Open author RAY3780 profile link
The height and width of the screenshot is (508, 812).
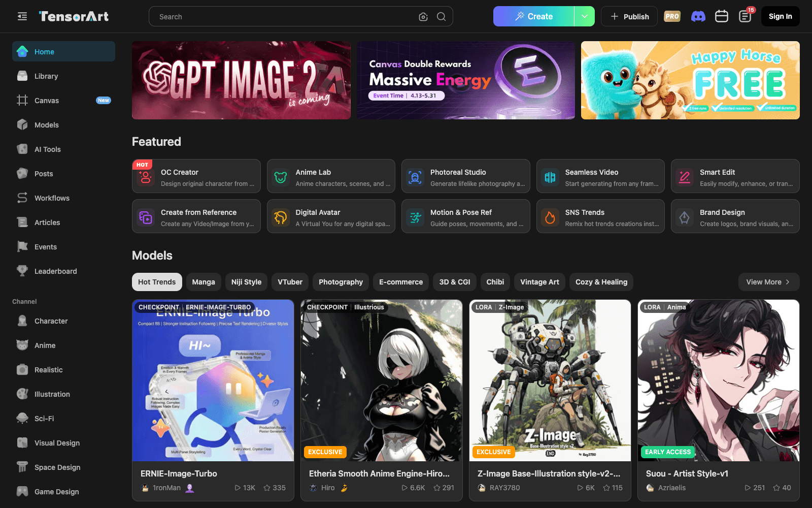(x=504, y=488)
